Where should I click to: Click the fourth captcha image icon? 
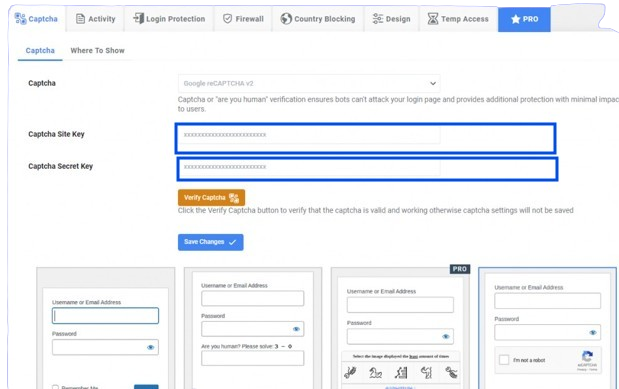(426, 372)
